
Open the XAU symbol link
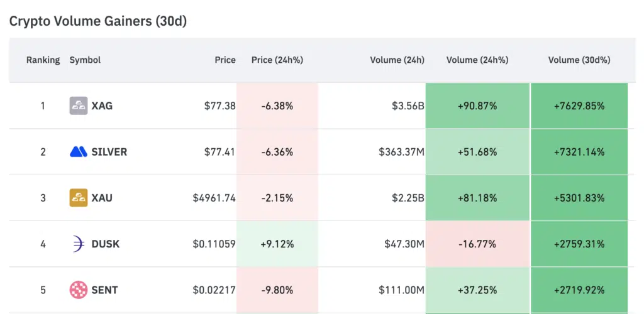102,198
